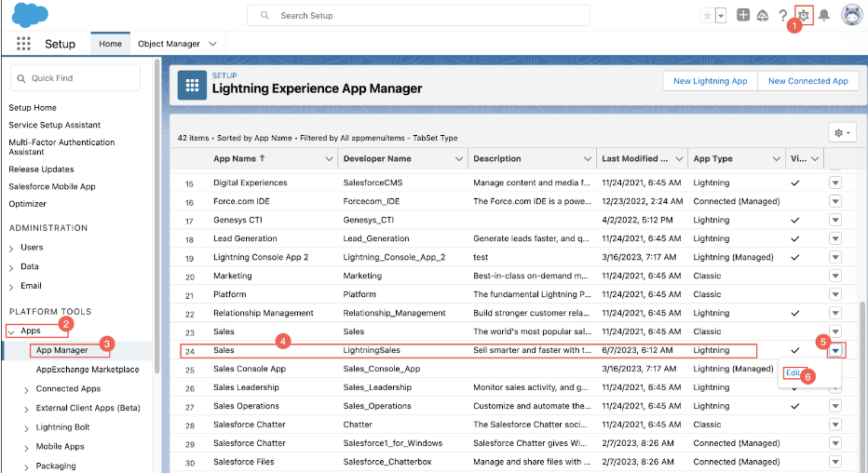Expand the Email tree node
Image resolution: width=868 pixels, height=473 pixels.
tap(11, 287)
